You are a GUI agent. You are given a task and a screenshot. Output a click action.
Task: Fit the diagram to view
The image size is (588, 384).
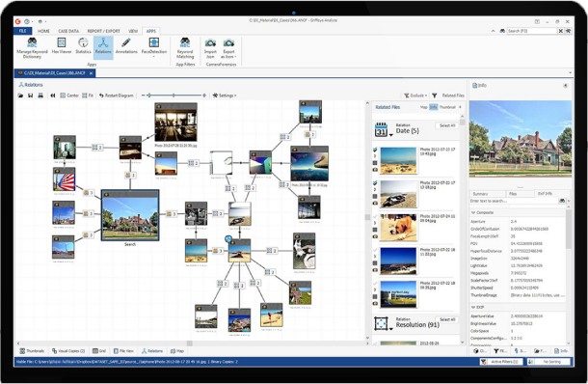[x=88, y=96]
